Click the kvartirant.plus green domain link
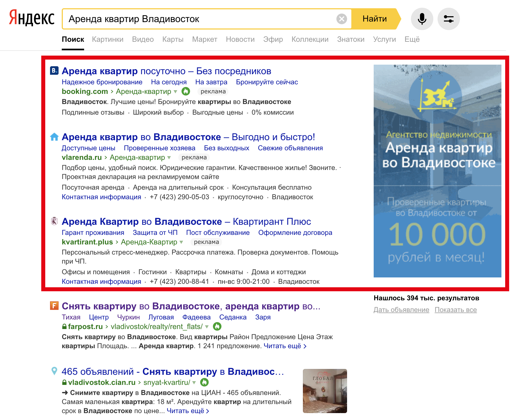This screenshot has width=519, height=420. [x=87, y=242]
